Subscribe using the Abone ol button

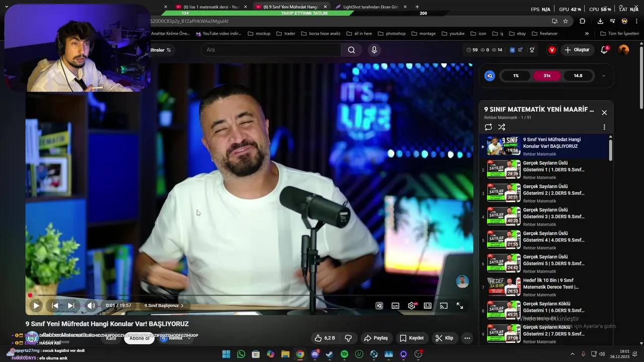click(x=139, y=338)
